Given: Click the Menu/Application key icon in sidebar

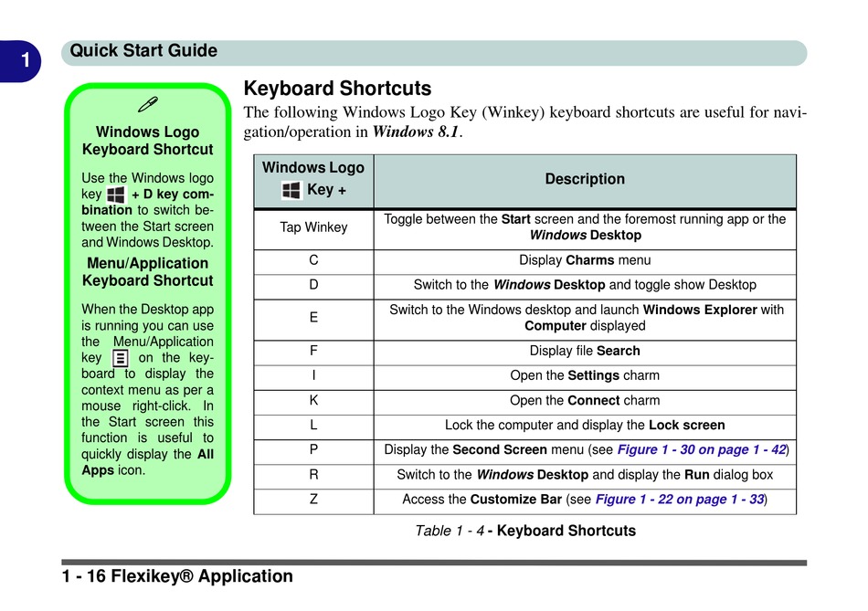Looking at the screenshot, I should 120,358.
